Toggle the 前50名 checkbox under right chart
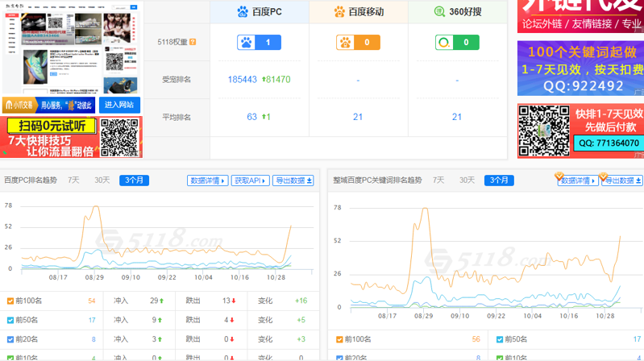The width and height of the screenshot is (644, 361). pos(500,339)
